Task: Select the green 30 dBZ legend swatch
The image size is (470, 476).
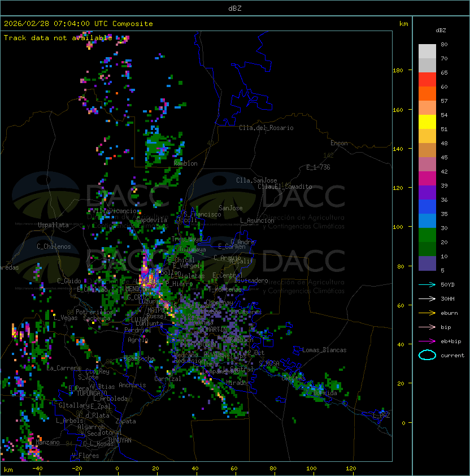Action: pos(427,235)
